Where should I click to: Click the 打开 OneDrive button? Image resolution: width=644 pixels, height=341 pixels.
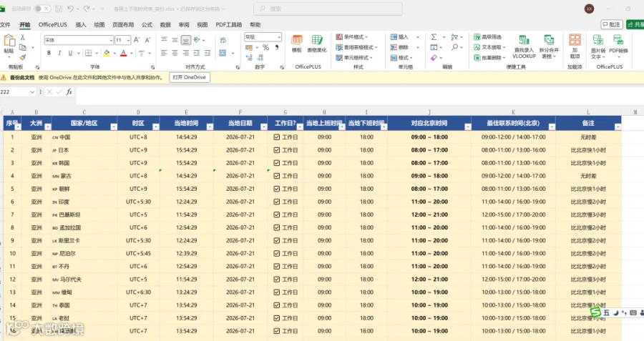point(190,77)
